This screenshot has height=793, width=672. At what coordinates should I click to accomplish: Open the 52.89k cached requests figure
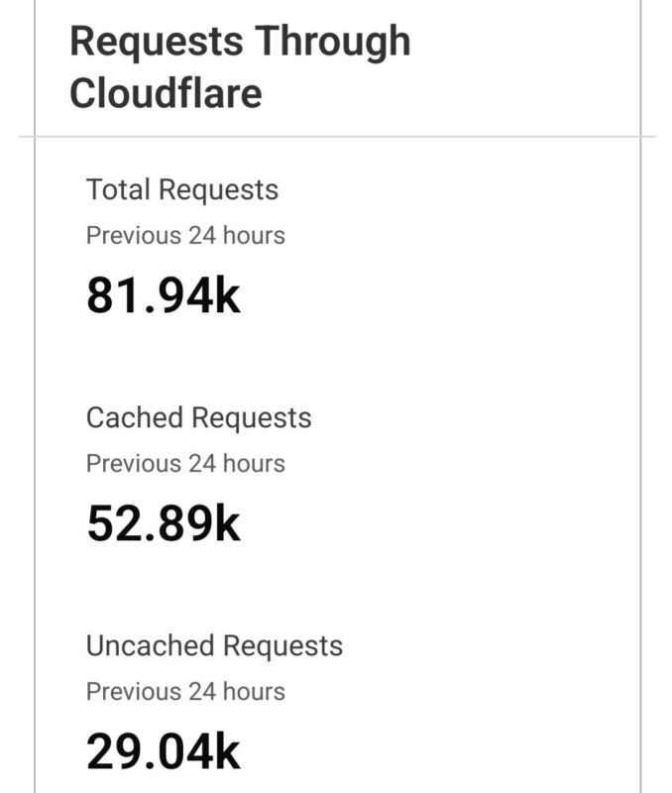pos(164,523)
